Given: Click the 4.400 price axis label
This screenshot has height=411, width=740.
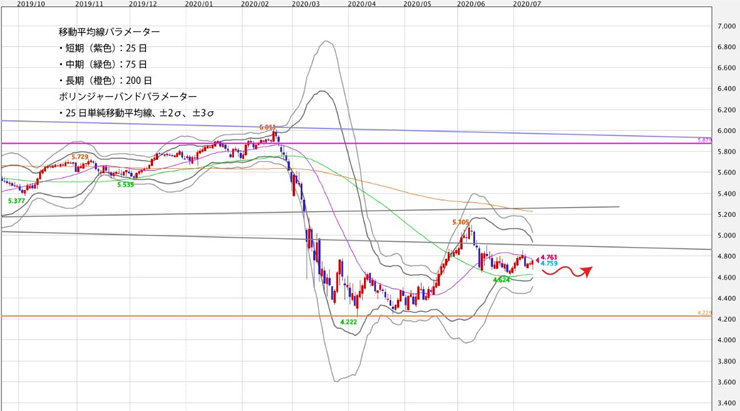Looking at the screenshot, I should [727, 298].
